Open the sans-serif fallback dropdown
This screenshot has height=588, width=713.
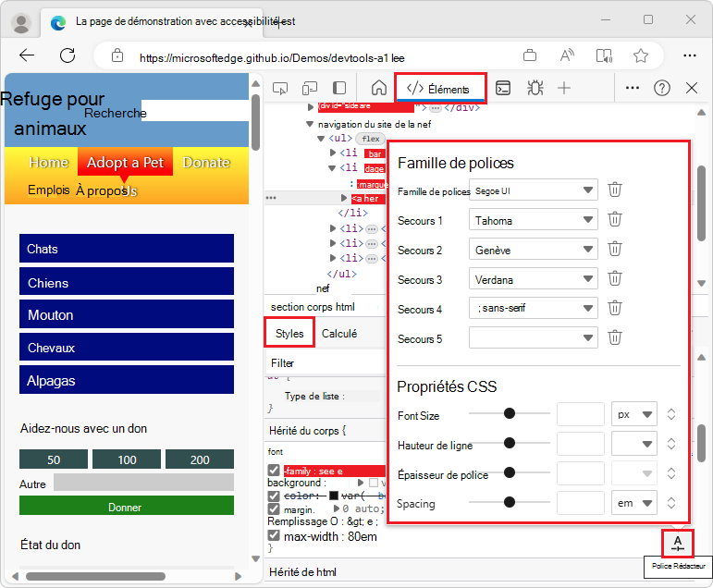(534, 308)
